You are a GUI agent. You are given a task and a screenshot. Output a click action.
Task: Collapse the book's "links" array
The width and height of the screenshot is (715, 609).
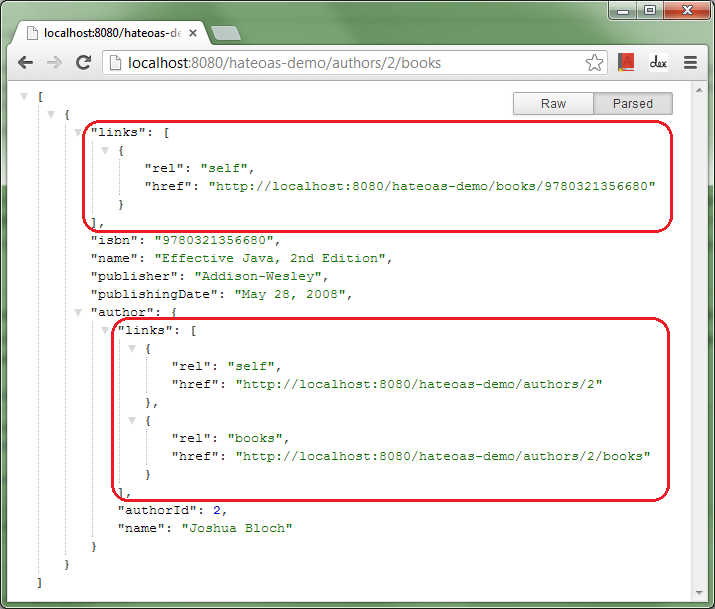click(78, 133)
